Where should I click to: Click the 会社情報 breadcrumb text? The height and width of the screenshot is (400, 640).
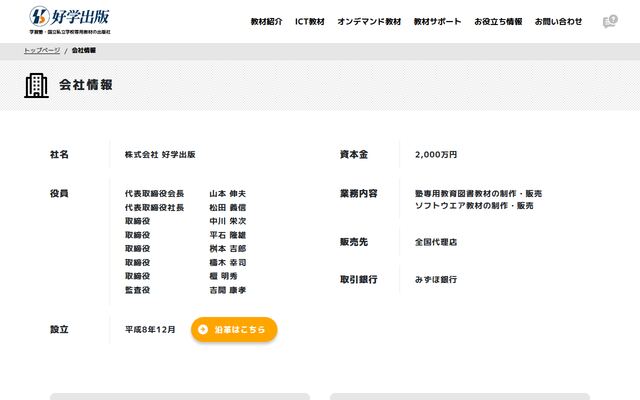84,50
